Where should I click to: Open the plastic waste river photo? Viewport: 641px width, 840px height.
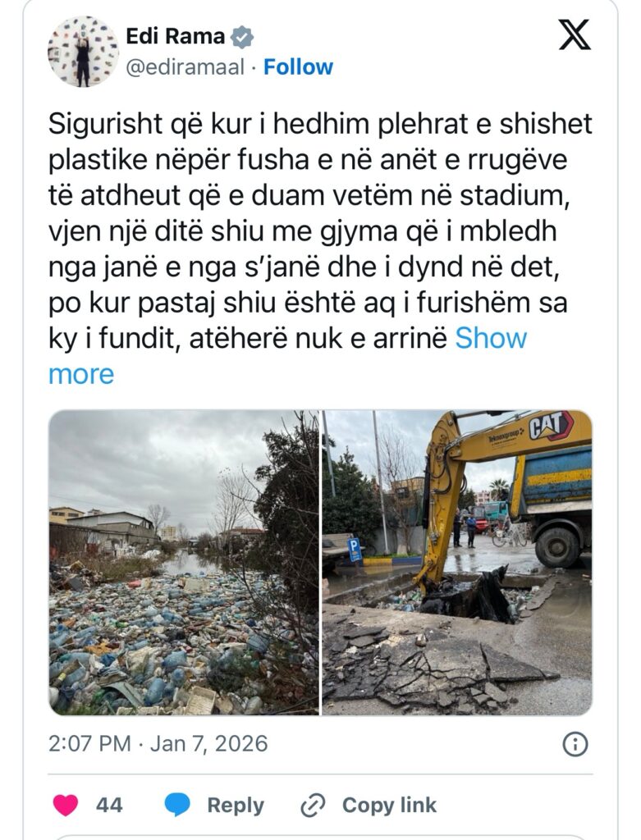click(x=184, y=563)
